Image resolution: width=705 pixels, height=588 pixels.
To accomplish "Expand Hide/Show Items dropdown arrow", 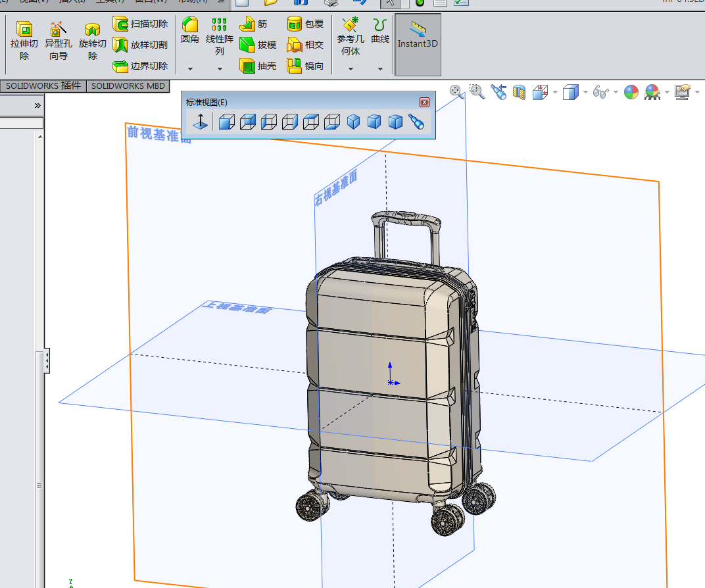I will [616, 92].
